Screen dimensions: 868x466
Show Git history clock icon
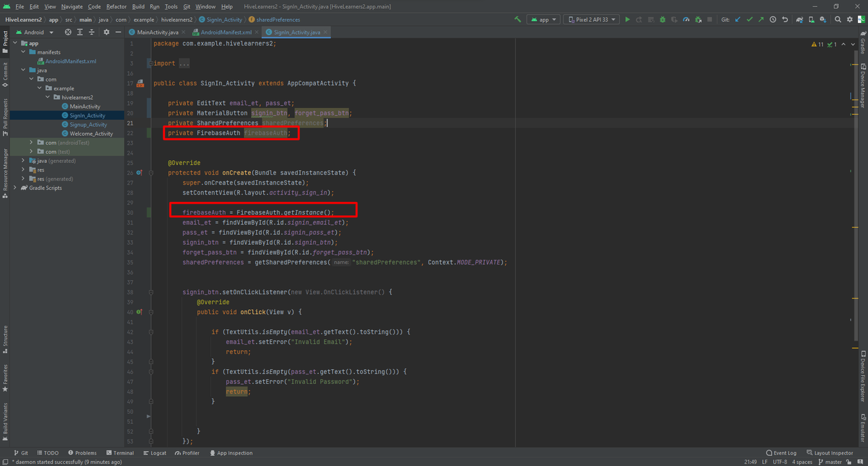773,20
